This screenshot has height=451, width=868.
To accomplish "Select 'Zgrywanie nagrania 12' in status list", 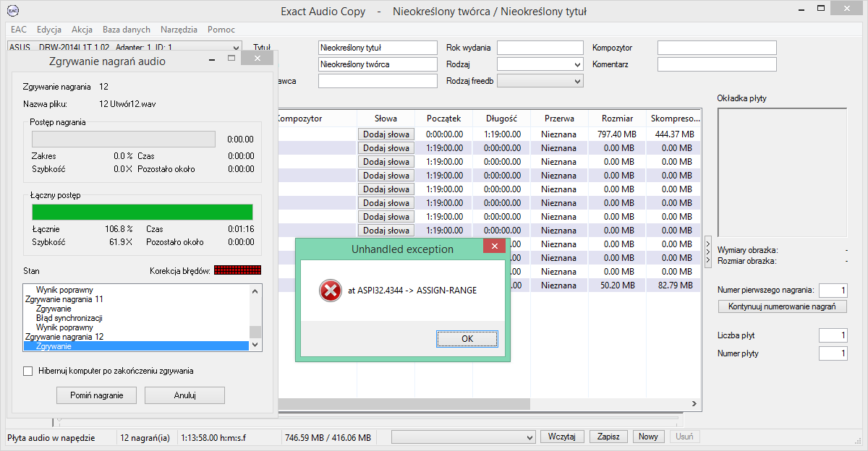I will 64,337.
